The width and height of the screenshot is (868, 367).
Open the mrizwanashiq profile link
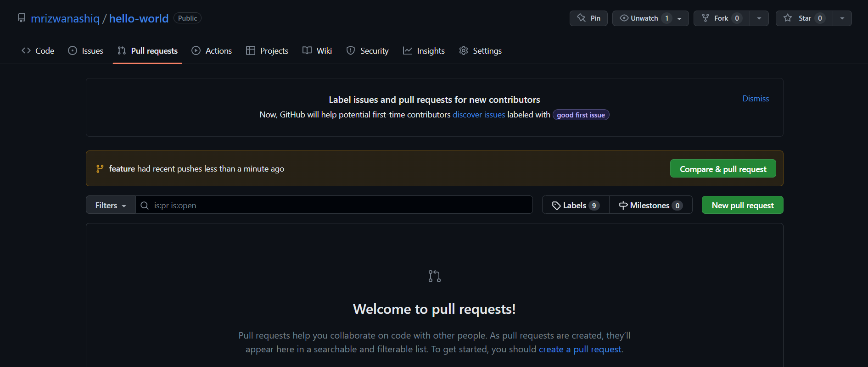[65, 18]
